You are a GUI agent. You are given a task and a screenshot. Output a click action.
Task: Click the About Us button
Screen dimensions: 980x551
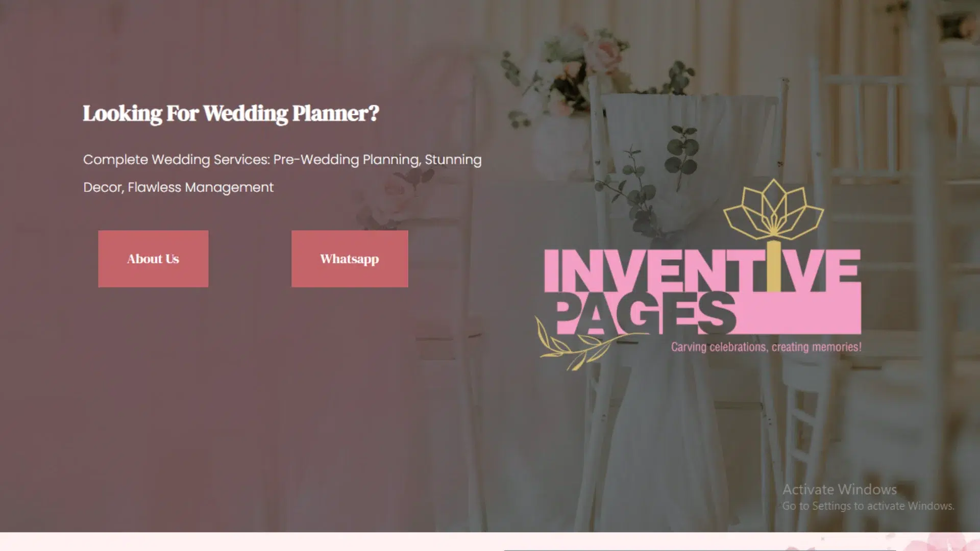(x=153, y=259)
